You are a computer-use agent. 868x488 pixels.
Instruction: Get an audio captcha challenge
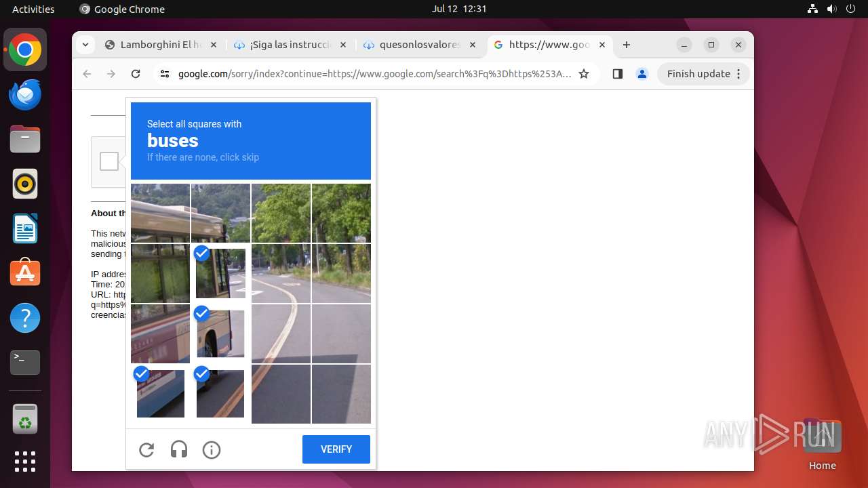[179, 449]
